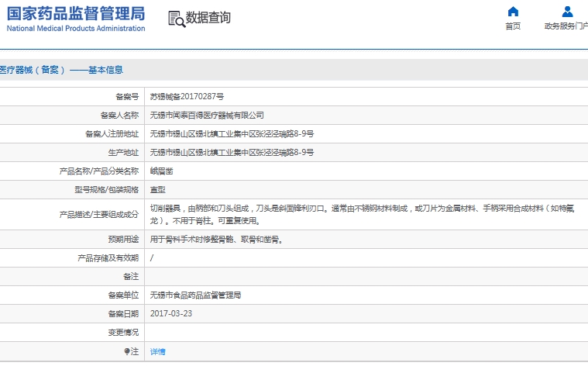The height and width of the screenshot is (366, 588).
Task: Click the 备案号 field label
Action: click(127, 97)
